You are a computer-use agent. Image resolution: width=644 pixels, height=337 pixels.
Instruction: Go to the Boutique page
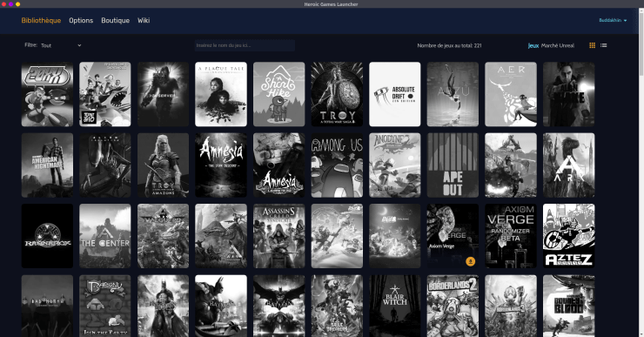[x=116, y=20]
